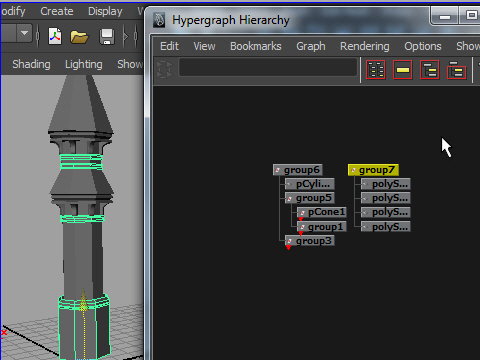Select the third polyS... node under group7
Viewport: 480px width, 360px height.
[x=386, y=212]
